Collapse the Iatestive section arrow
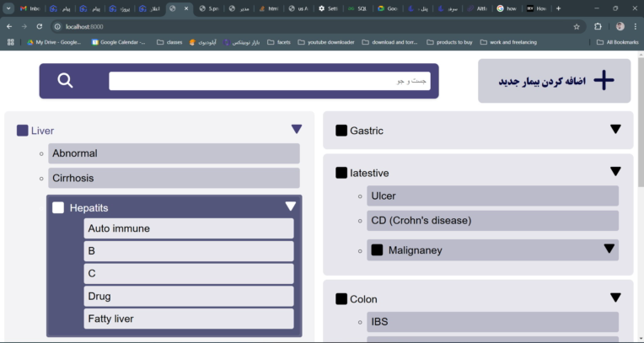 pyautogui.click(x=615, y=171)
